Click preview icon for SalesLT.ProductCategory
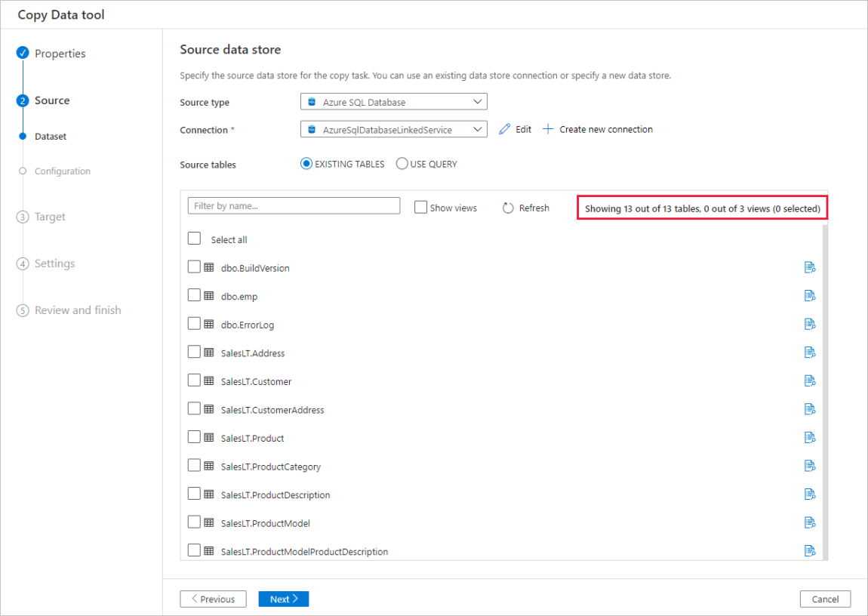This screenshot has width=868, height=616. (810, 466)
